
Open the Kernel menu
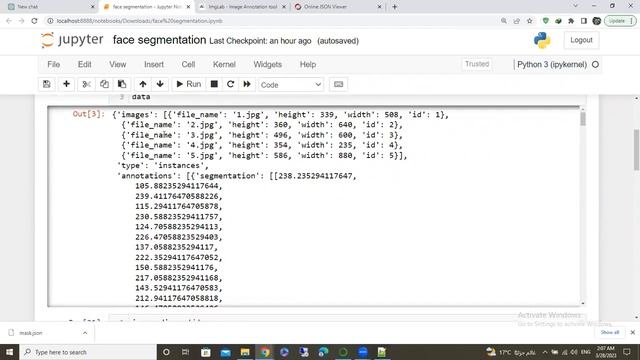pyautogui.click(x=224, y=64)
